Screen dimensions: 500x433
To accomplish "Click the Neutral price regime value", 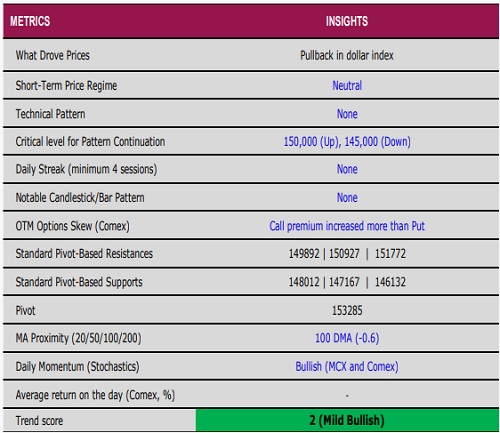I will pyautogui.click(x=347, y=86).
